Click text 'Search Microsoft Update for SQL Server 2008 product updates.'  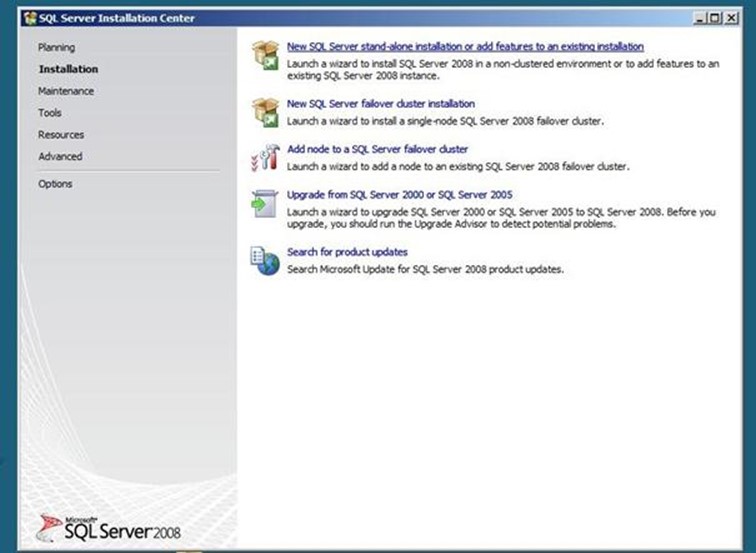425,269
